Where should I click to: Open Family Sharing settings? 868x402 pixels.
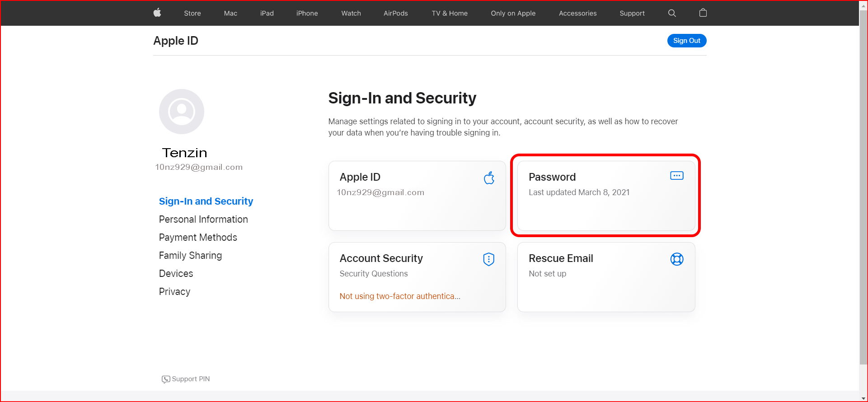point(190,255)
